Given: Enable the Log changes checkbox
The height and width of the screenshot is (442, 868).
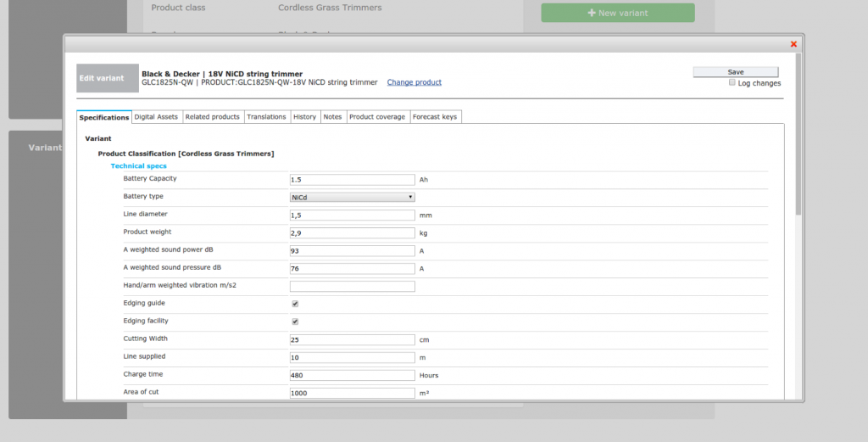Looking at the screenshot, I should (x=733, y=83).
